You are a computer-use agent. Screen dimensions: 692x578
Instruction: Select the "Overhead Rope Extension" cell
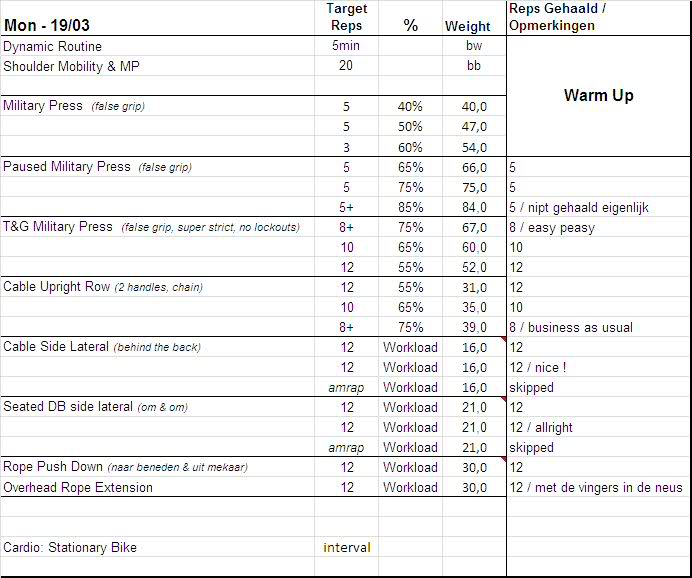click(x=78, y=488)
